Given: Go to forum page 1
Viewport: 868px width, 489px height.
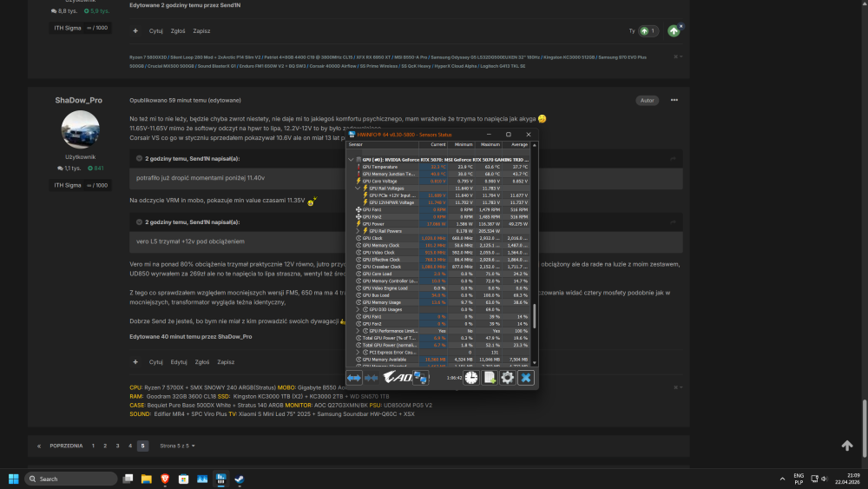Looking at the screenshot, I should pyautogui.click(x=93, y=446).
